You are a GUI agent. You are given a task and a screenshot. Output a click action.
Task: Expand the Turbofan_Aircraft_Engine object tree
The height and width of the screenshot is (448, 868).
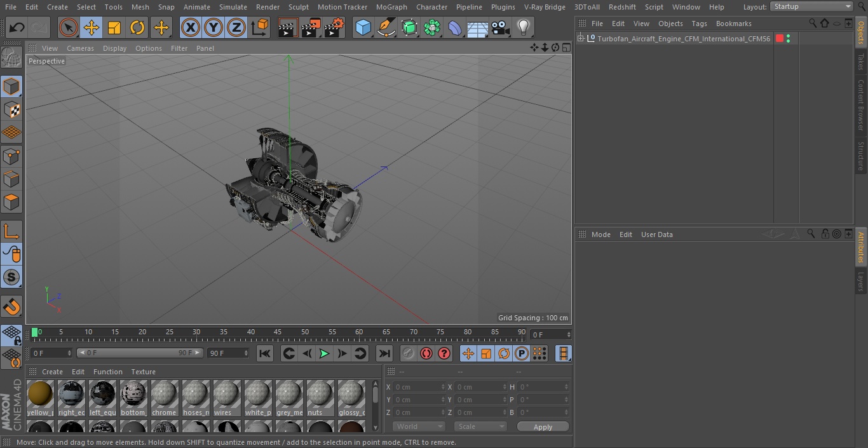click(580, 39)
